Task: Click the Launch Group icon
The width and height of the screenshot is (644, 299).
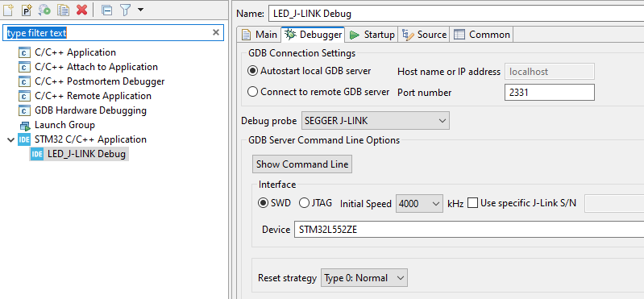Action: [x=25, y=125]
